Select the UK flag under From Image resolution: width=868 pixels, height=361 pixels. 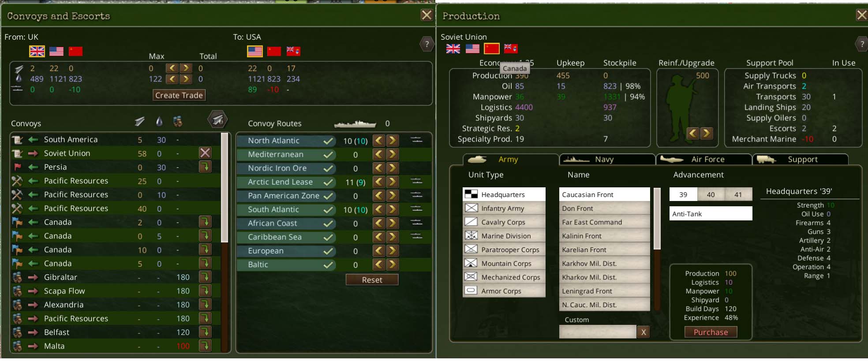coord(37,51)
